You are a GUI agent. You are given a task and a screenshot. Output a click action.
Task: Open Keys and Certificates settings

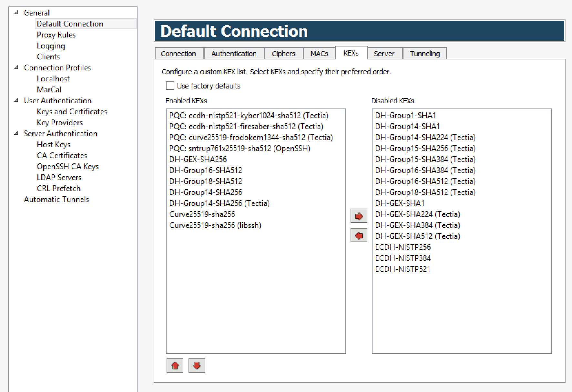pyautogui.click(x=72, y=112)
